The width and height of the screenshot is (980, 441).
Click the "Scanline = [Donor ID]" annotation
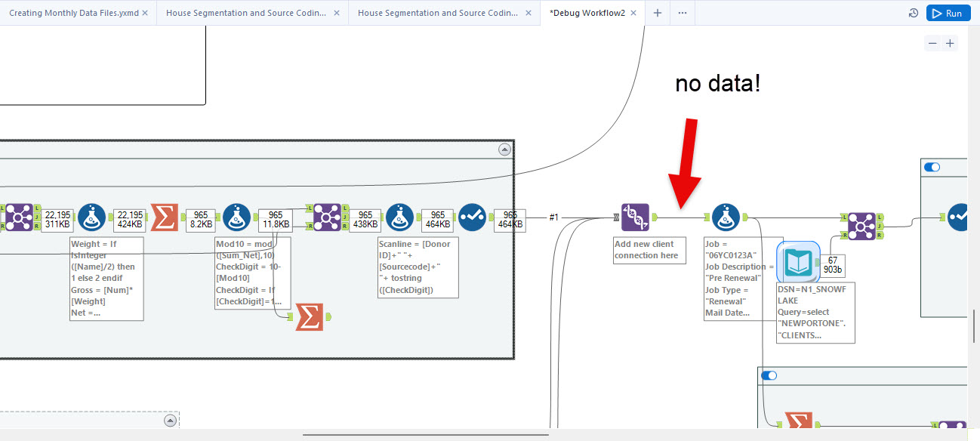[418, 267]
